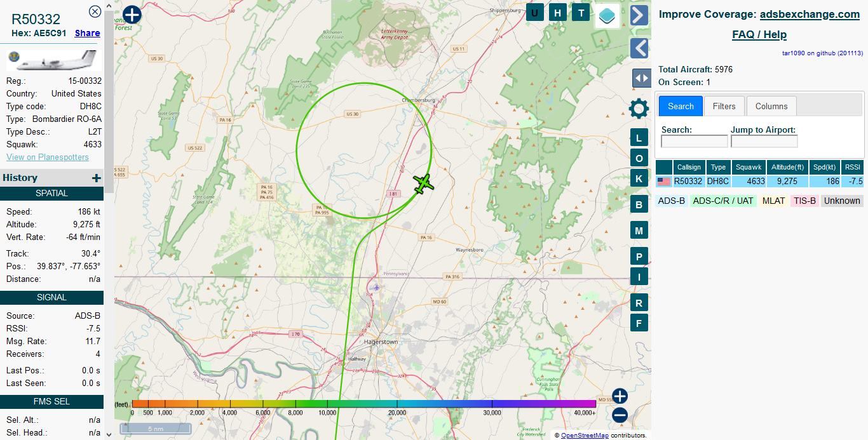Click the Hex: AE5C91 text
Screen dimensions: 868x440
point(40,33)
